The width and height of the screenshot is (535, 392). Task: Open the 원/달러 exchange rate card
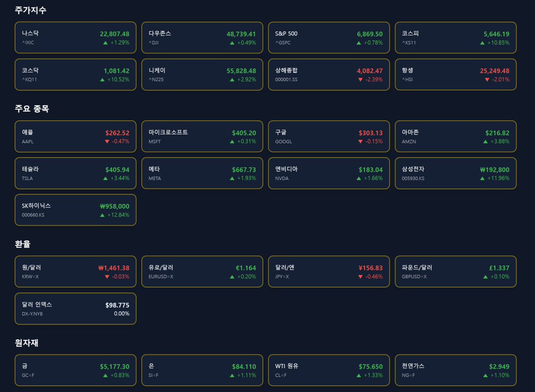click(75, 272)
